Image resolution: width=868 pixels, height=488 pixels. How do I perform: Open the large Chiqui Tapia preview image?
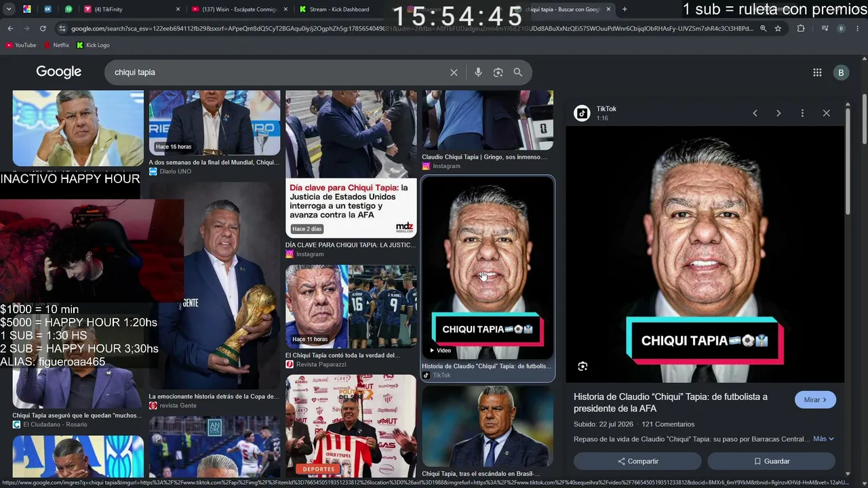[705, 255]
